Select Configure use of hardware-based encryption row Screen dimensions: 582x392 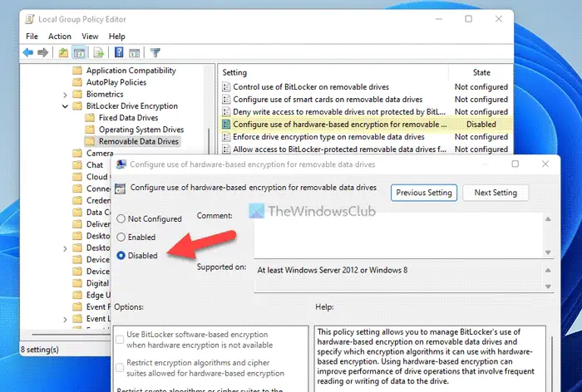(x=366, y=125)
